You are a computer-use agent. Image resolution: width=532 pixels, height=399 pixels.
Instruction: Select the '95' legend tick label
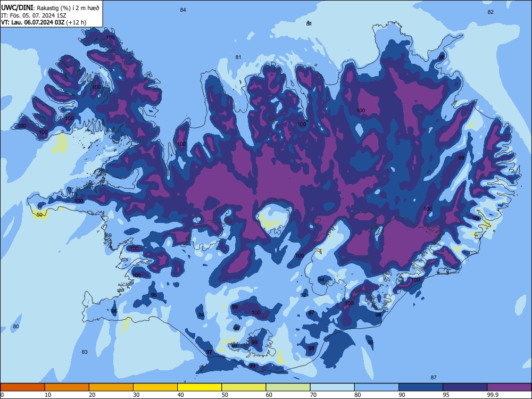pos(446,395)
